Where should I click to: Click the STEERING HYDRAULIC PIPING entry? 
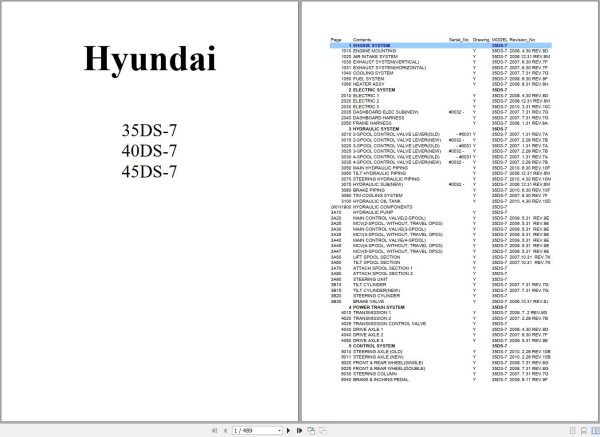pyautogui.click(x=386, y=179)
